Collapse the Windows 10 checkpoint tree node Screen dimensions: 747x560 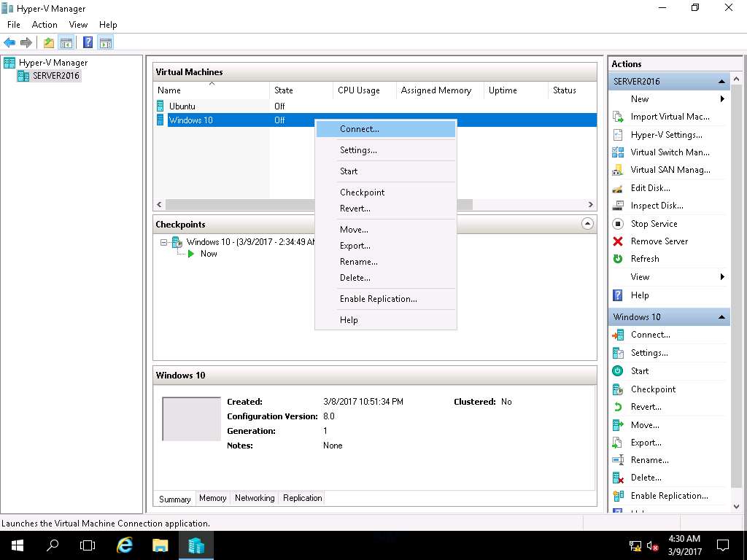[x=163, y=242]
